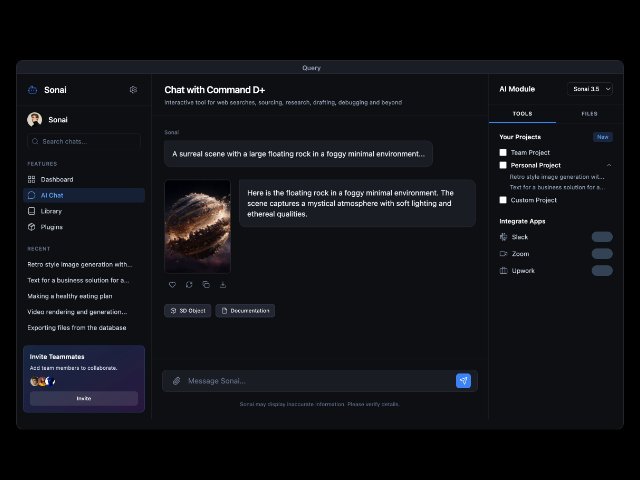Collapse the Personal Project chevron
Image resolution: width=640 pixels, height=480 pixels.
click(609, 165)
